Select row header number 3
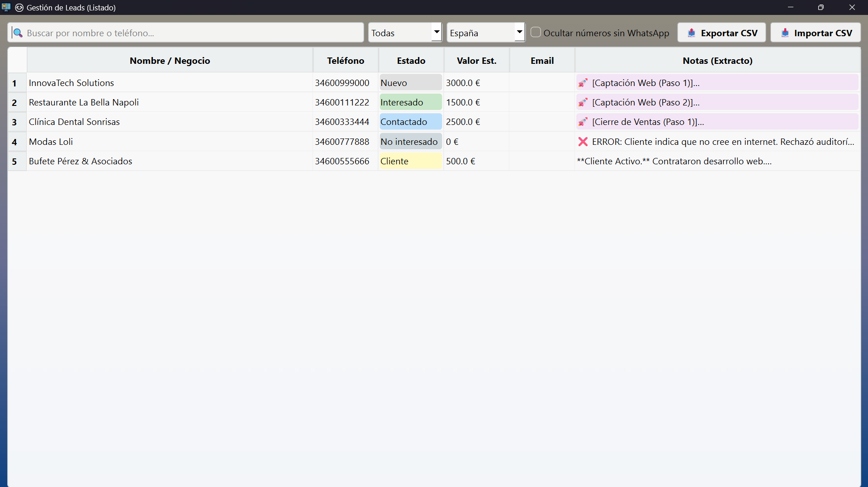 [x=15, y=122]
